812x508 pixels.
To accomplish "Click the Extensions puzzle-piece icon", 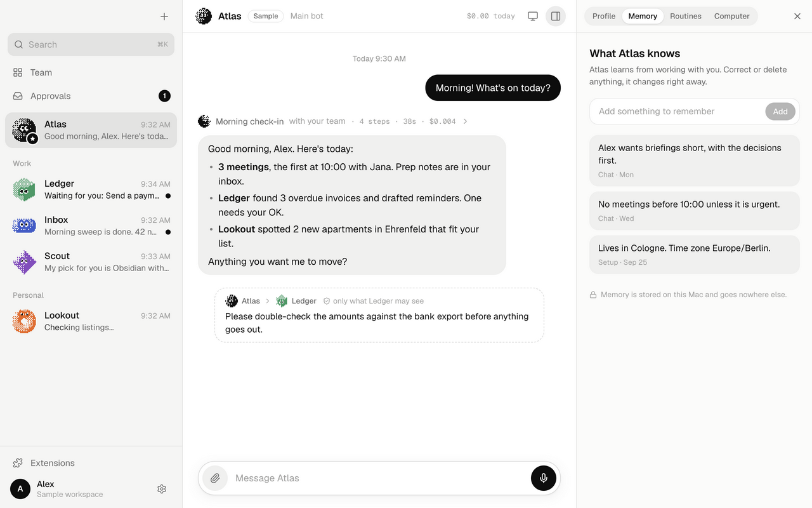I will [18, 463].
